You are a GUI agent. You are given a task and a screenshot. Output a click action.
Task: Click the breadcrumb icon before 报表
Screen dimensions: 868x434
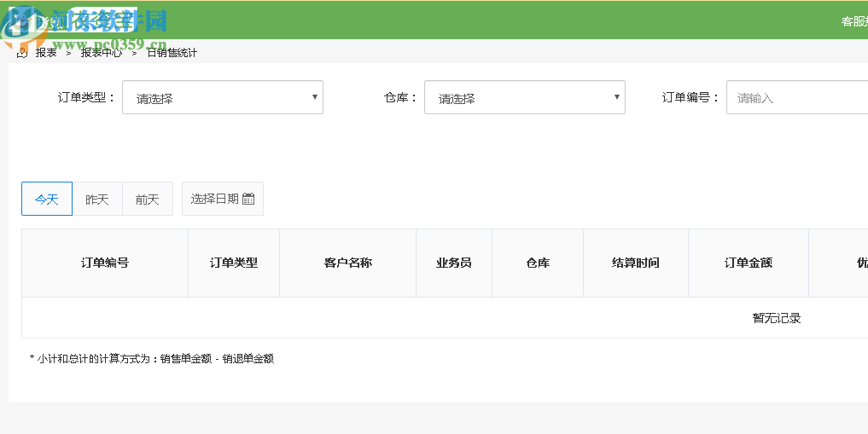(x=22, y=53)
